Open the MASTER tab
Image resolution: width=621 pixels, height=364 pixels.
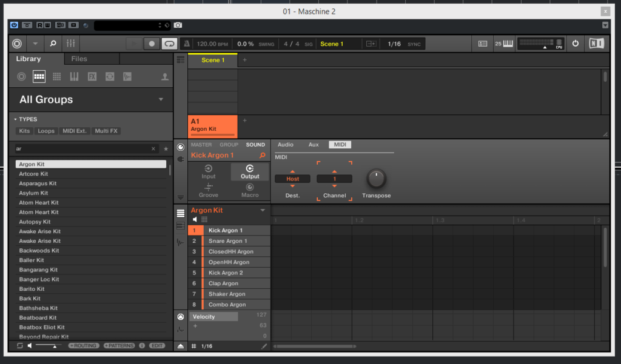point(201,145)
